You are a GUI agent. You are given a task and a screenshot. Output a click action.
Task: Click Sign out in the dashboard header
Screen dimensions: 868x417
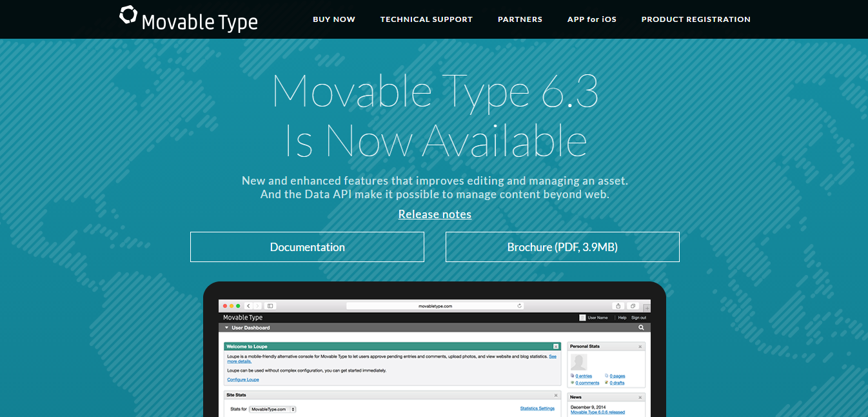(x=638, y=318)
